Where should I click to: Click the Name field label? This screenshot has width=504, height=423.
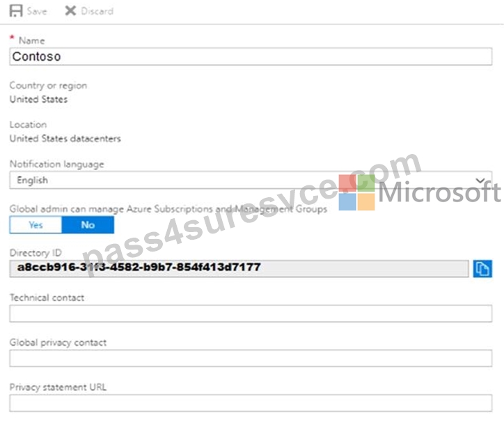[31, 40]
